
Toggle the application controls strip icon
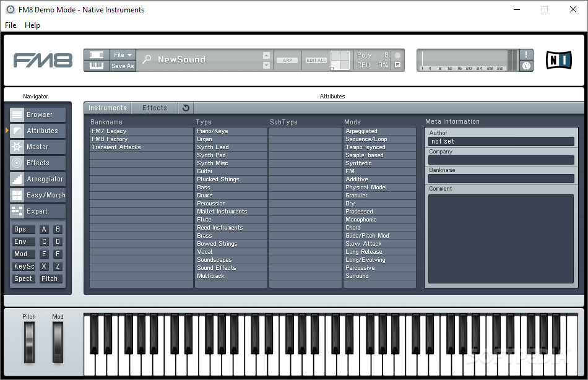97,54
